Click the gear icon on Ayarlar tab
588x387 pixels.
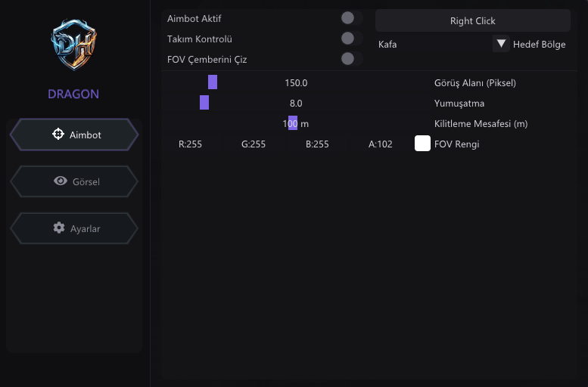click(59, 228)
